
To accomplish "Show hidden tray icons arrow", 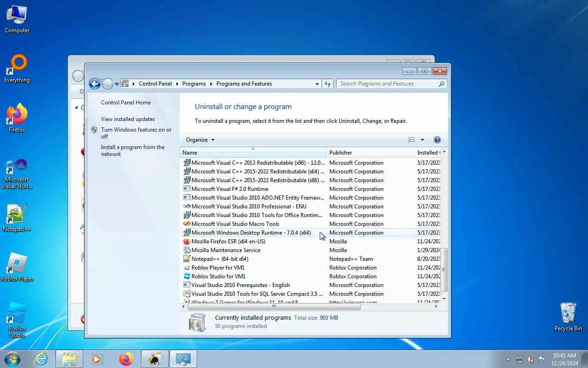I will point(508,359).
